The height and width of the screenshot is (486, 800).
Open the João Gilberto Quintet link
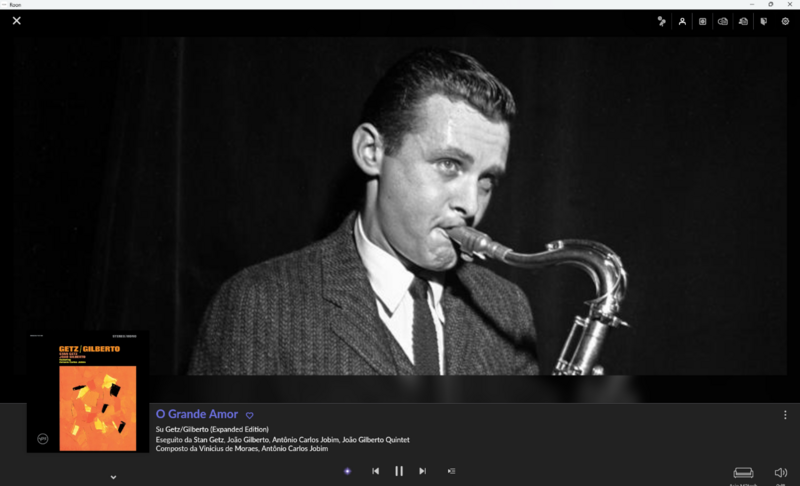(376, 440)
